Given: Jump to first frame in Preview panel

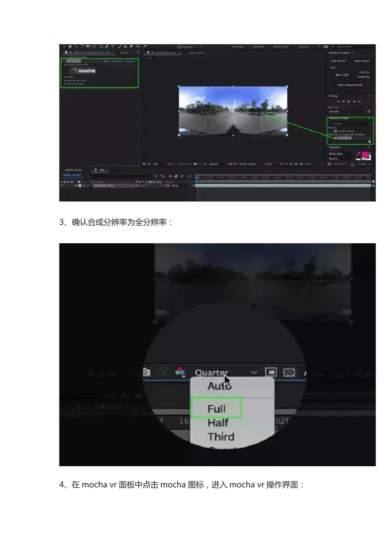Looking at the screenshot, I should [x=338, y=102].
